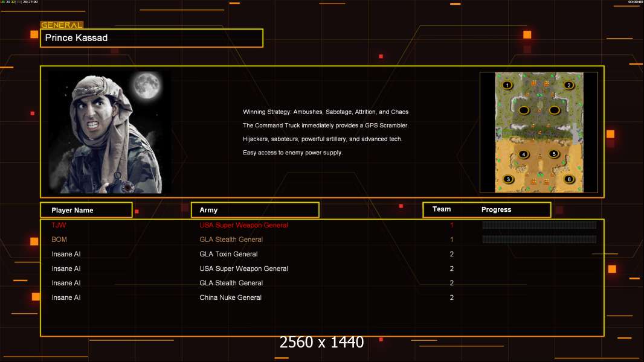Click team 2 in GLA Toxin row

tap(452, 254)
